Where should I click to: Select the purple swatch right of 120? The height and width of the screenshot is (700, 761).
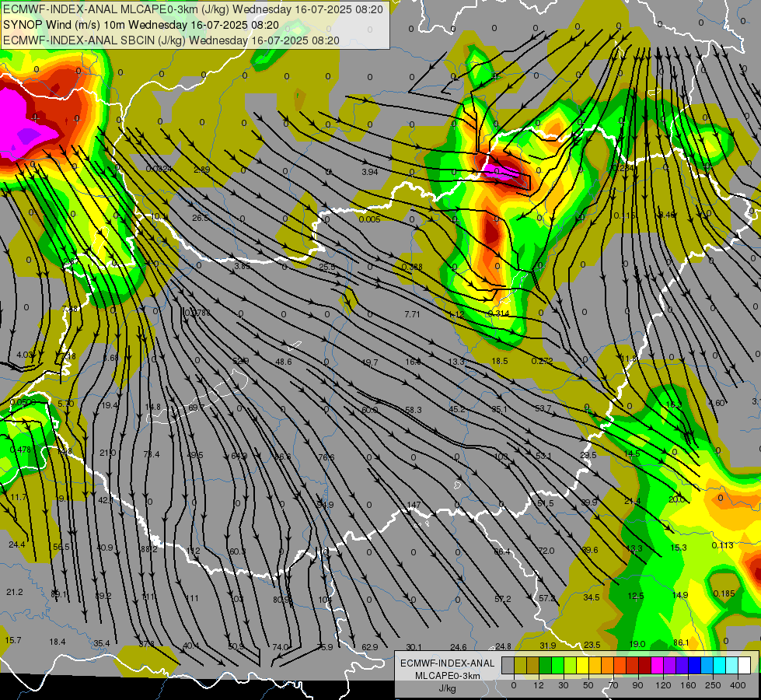[x=670, y=665]
